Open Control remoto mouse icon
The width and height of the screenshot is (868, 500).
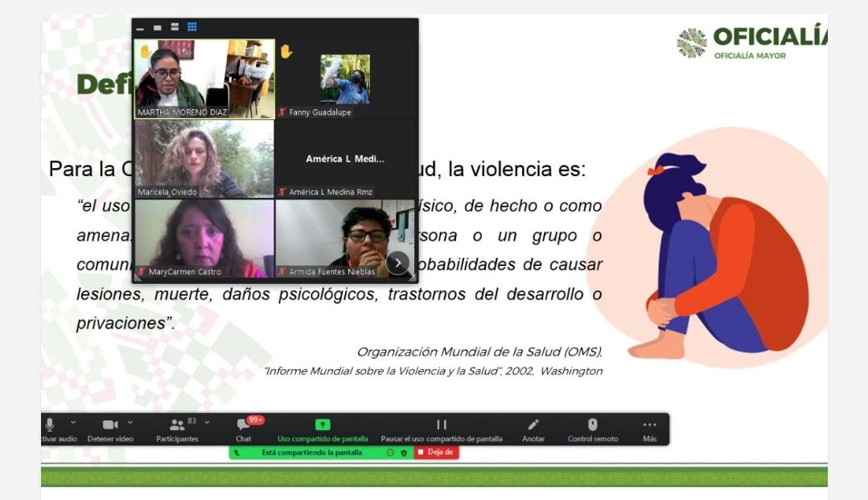pyautogui.click(x=593, y=424)
